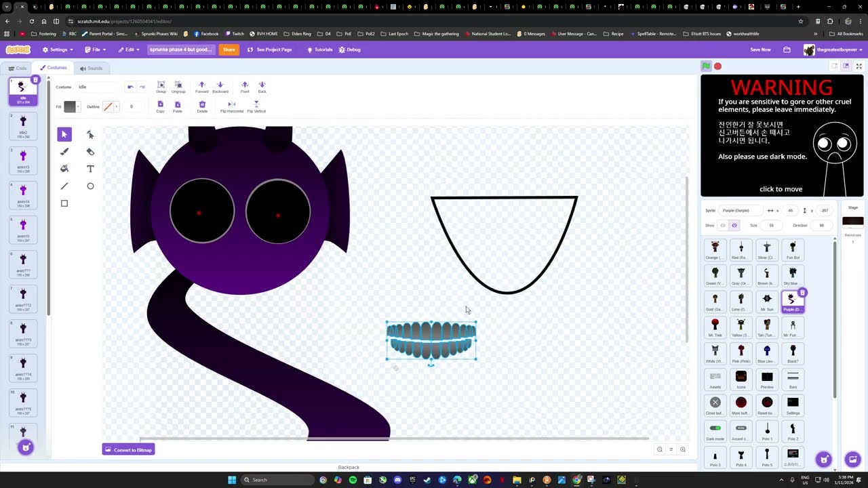This screenshot has width=868, height=488.
Task: Enter full screen stage mode
Action: (859, 66)
